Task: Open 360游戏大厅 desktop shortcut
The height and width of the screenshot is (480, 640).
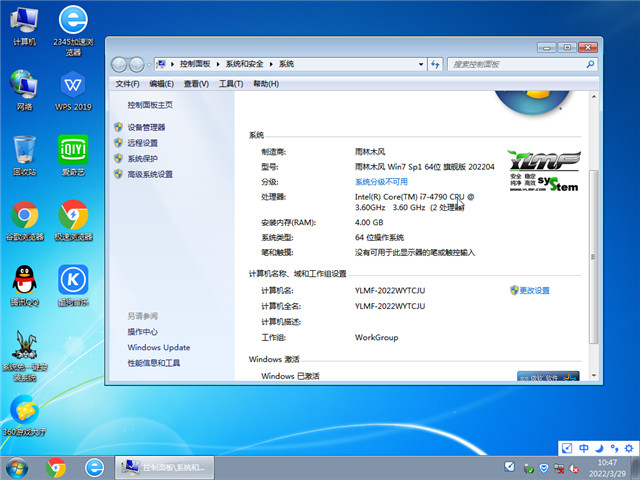Action: (x=24, y=416)
